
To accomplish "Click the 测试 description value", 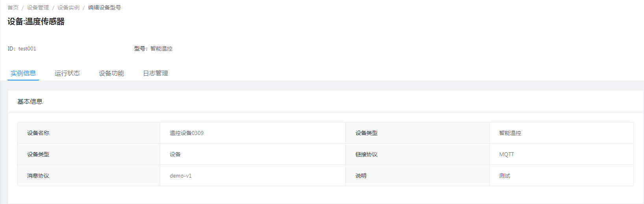I will [505, 176].
